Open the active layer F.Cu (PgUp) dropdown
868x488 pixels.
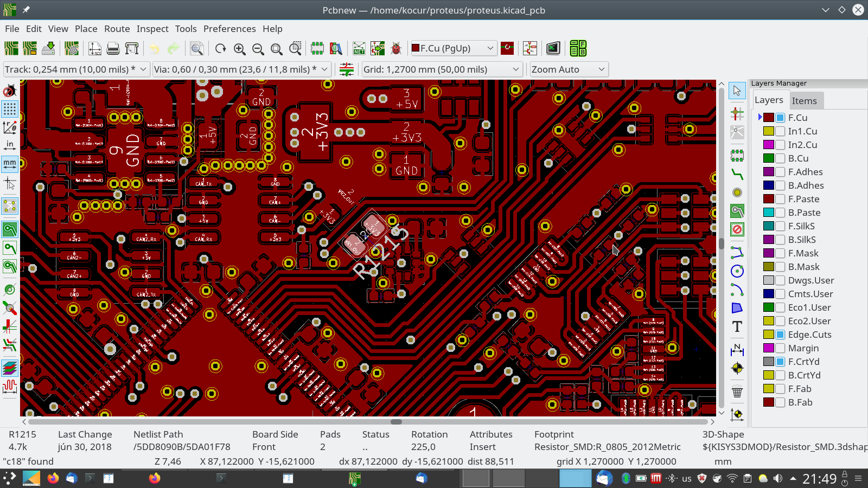[x=454, y=48]
